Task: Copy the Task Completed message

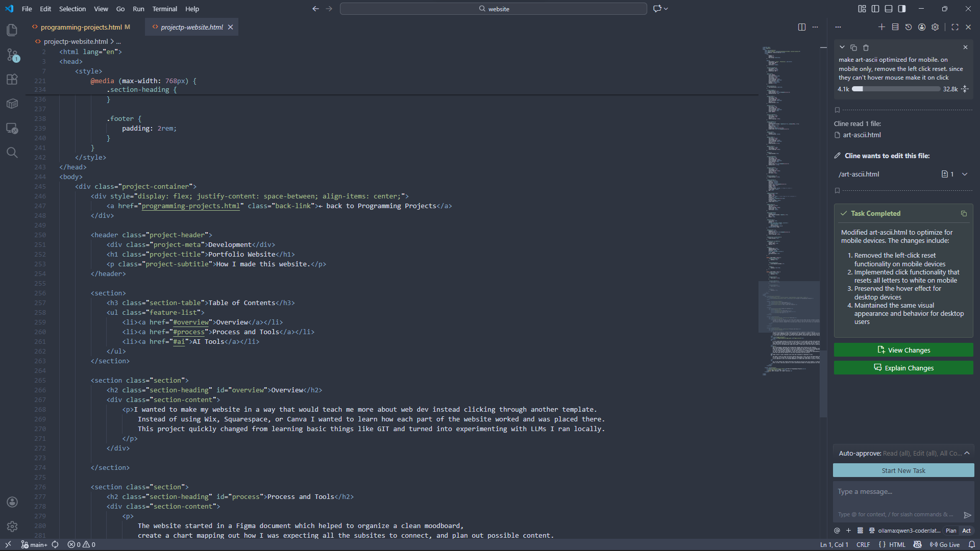Action: point(964,213)
